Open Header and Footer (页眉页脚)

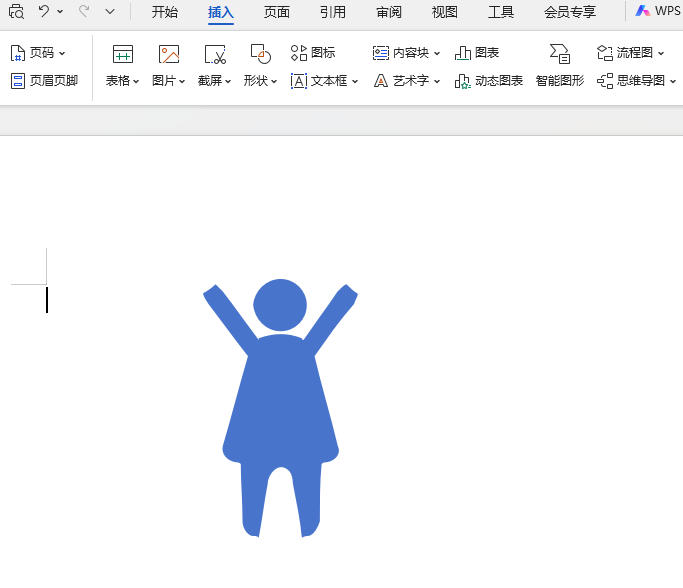click(x=44, y=81)
